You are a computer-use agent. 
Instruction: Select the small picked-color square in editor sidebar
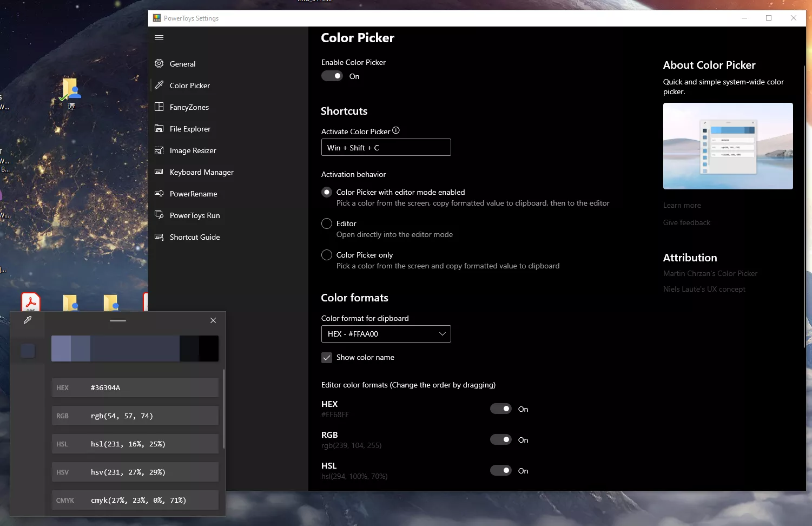28,351
